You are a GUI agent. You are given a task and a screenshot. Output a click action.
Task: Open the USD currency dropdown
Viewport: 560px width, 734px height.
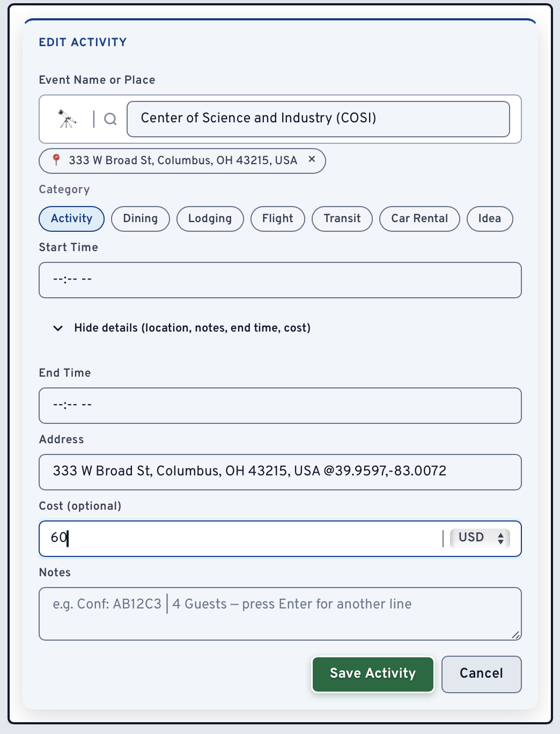pyautogui.click(x=480, y=538)
